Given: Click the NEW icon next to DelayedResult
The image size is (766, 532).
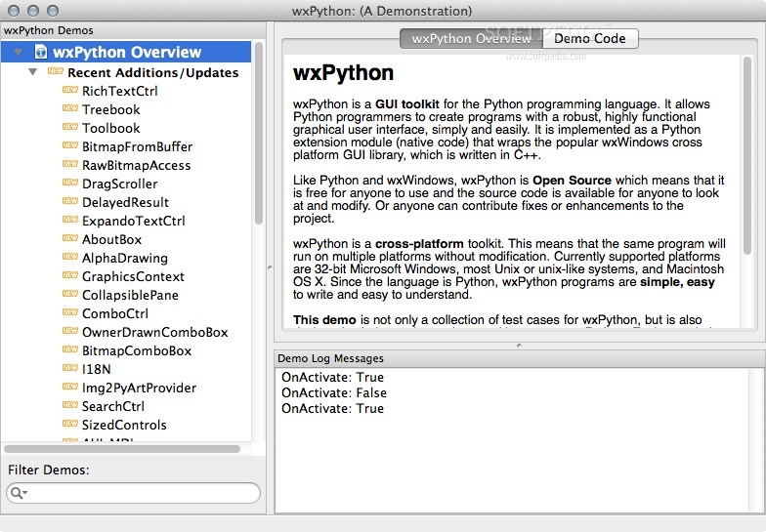Looking at the screenshot, I should [x=70, y=201].
